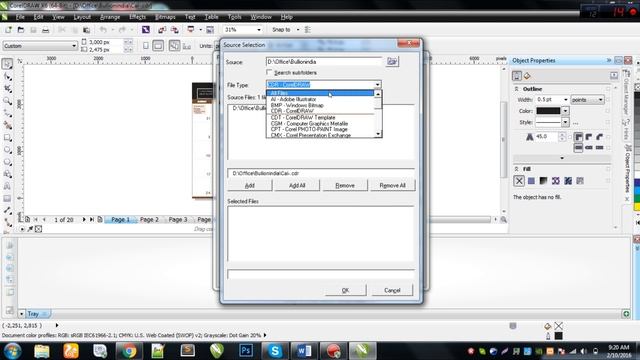The image size is (640, 360).
Task: Choose CDT - CorelDRAW Template in list
Action: pos(320,118)
